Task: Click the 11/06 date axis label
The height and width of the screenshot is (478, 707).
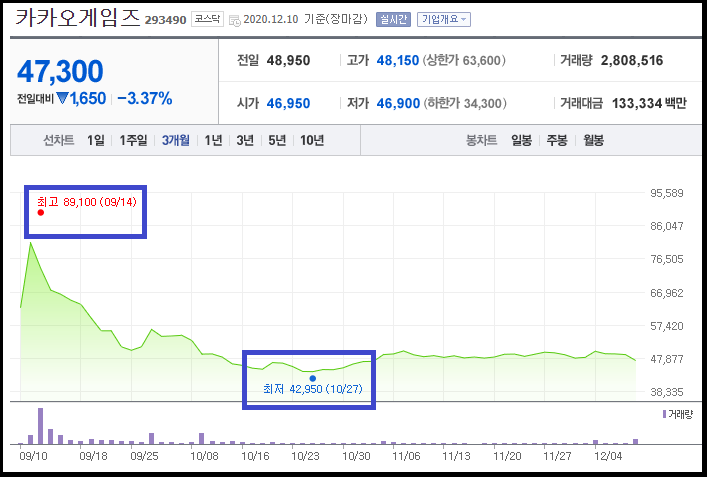Action: [x=406, y=456]
